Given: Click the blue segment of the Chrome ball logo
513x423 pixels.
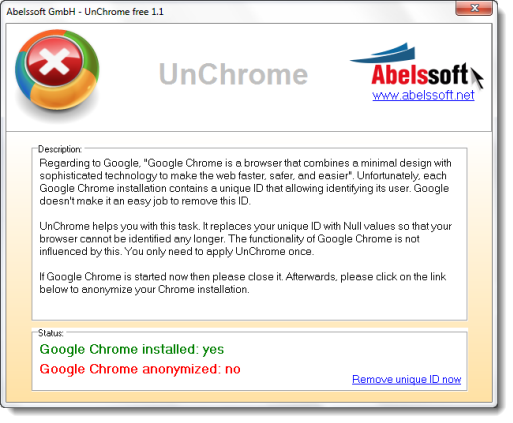Looking at the screenshot, I should [x=22, y=77].
